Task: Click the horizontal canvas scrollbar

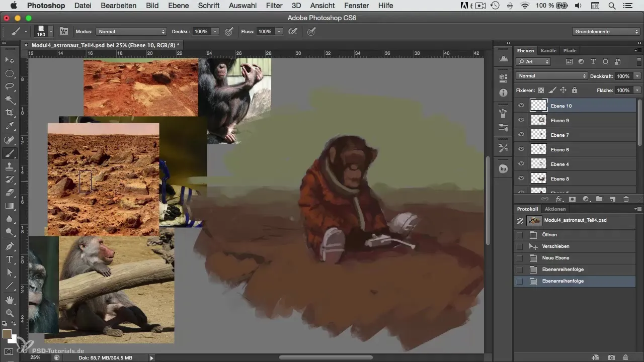Action: pos(326,357)
